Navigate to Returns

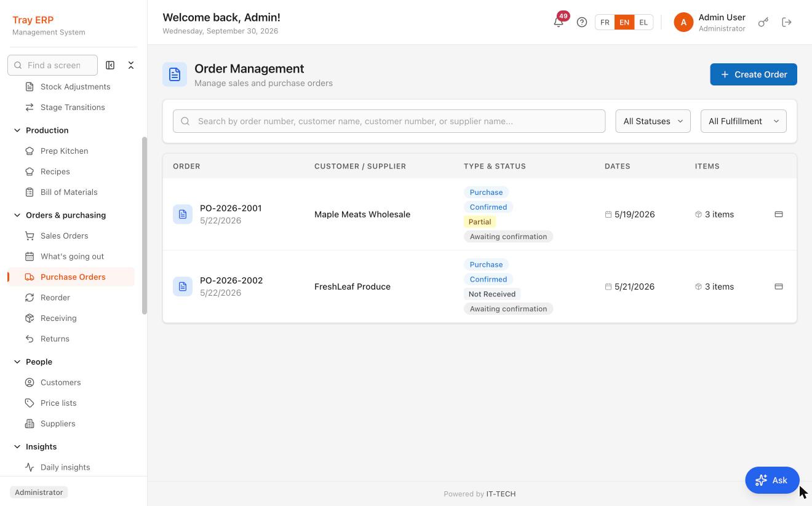tap(55, 339)
